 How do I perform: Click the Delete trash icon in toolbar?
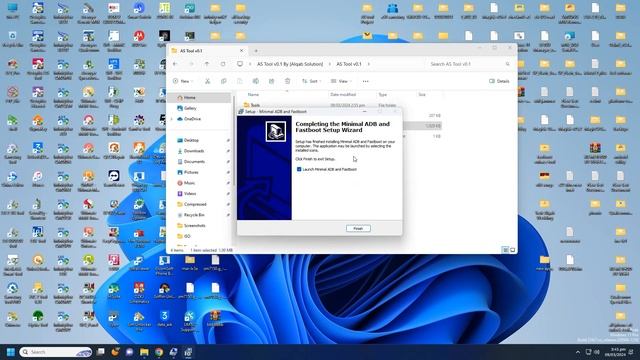(287, 81)
